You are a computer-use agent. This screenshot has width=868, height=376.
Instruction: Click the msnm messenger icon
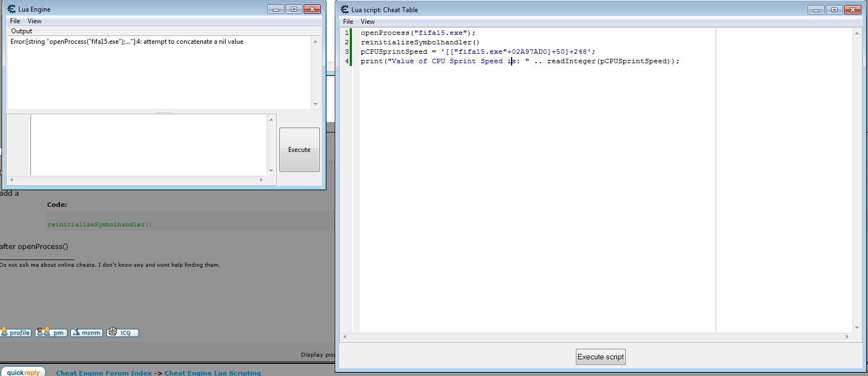pyautogui.click(x=86, y=332)
